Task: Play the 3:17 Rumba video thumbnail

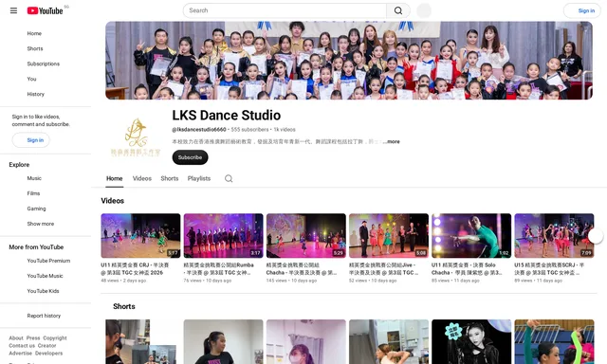Action: (224, 236)
